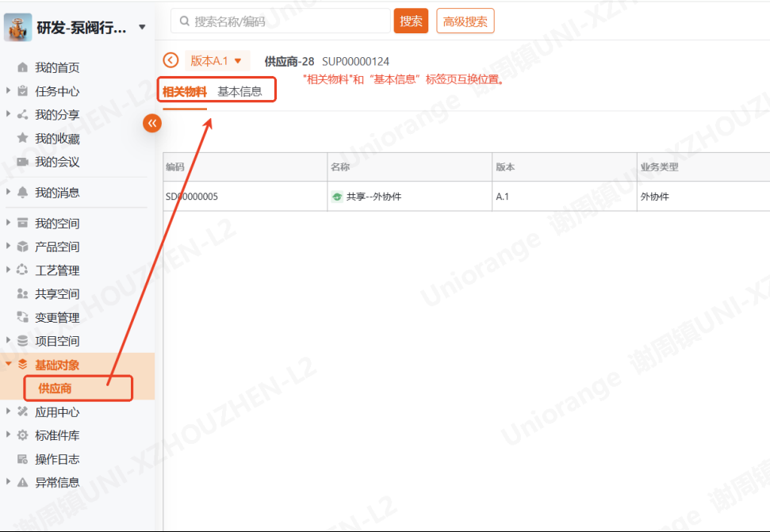Collapse the sidebar with the orange double-arrow button
Image resolution: width=770 pixels, height=532 pixels.
[151, 123]
